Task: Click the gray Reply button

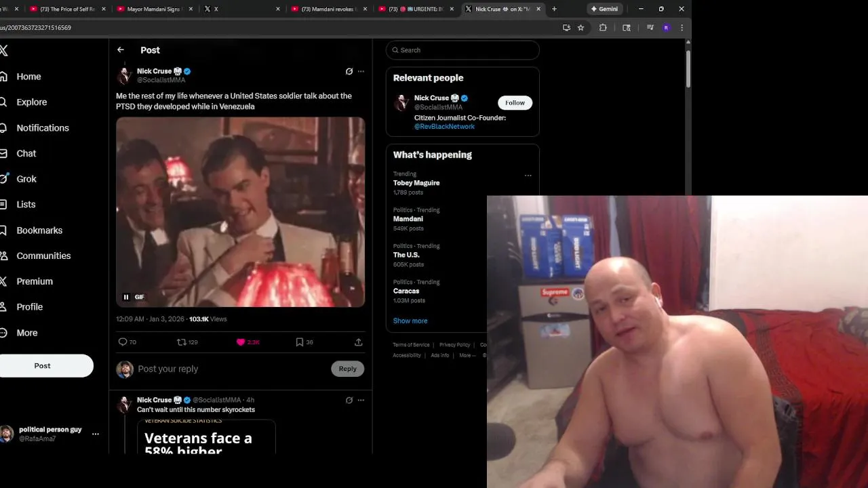Action: [x=347, y=369]
